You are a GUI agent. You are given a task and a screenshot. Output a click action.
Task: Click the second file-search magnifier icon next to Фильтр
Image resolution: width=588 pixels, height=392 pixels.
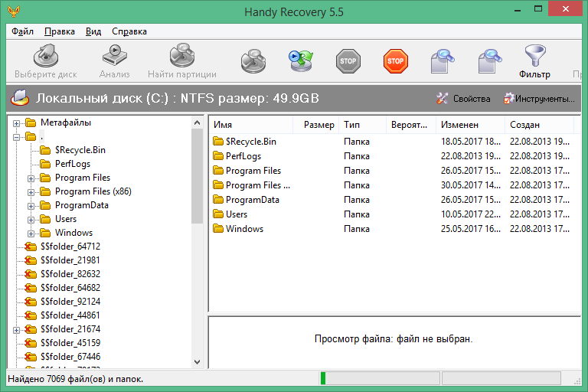tap(490, 60)
